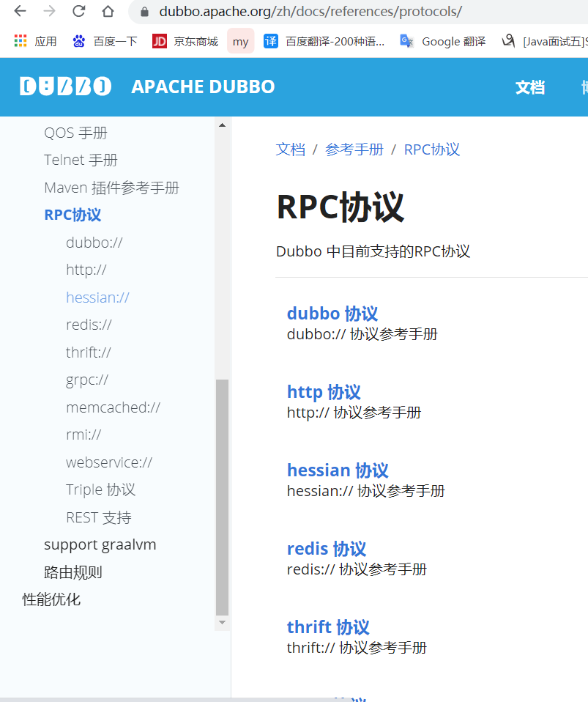The height and width of the screenshot is (702, 588).
Task: Click the browser home icon
Action: [x=108, y=12]
